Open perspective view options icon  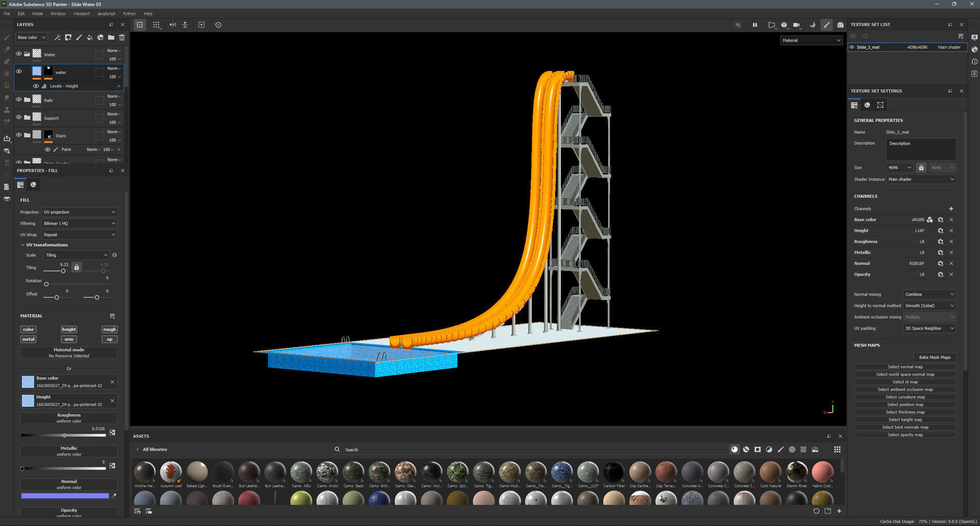pos(771,24)
